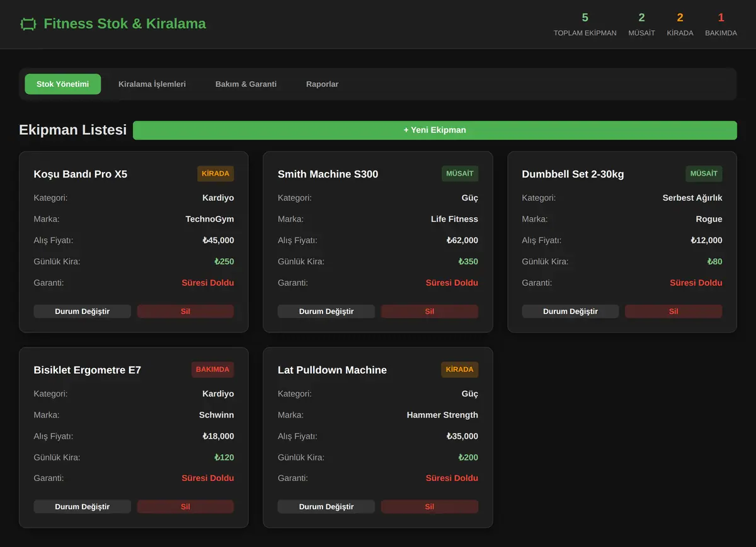The width and height of the screenshot is (756, 547).
Task: Add new equipment with + Yeni Ekipman
Action: (x=435, y=130)
